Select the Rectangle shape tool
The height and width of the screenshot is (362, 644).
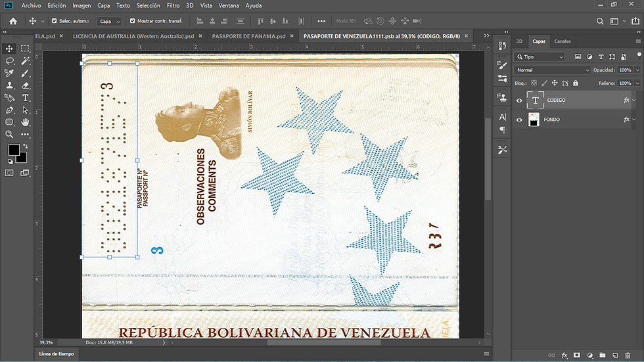point(9,122)
